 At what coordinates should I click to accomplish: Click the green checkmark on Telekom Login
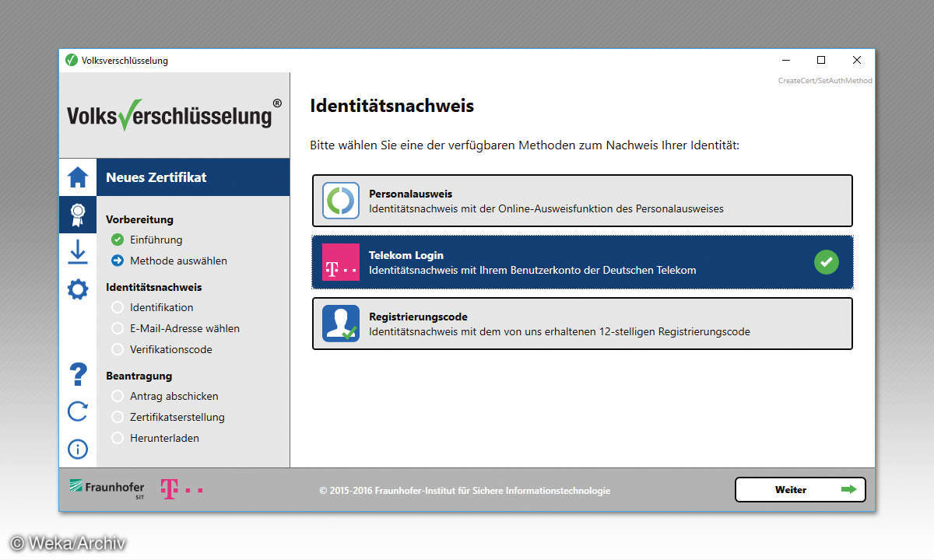click(x=827, y=262)
